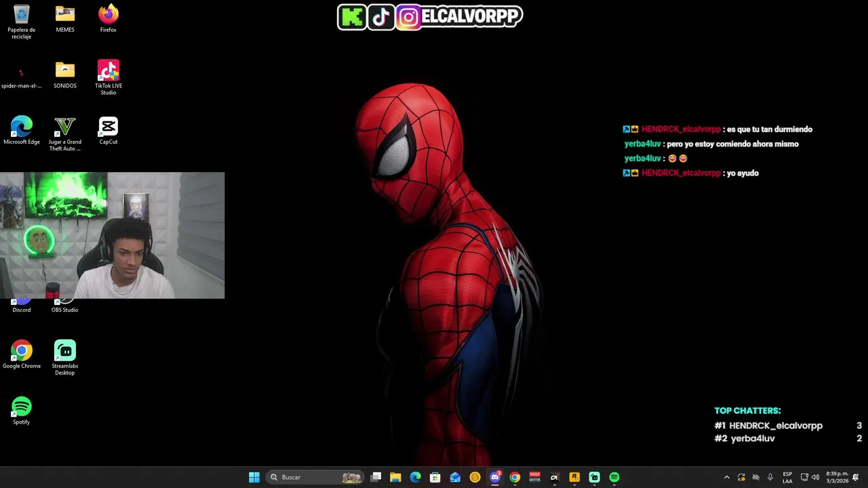Open the Windows Start menu

(254, 477)
